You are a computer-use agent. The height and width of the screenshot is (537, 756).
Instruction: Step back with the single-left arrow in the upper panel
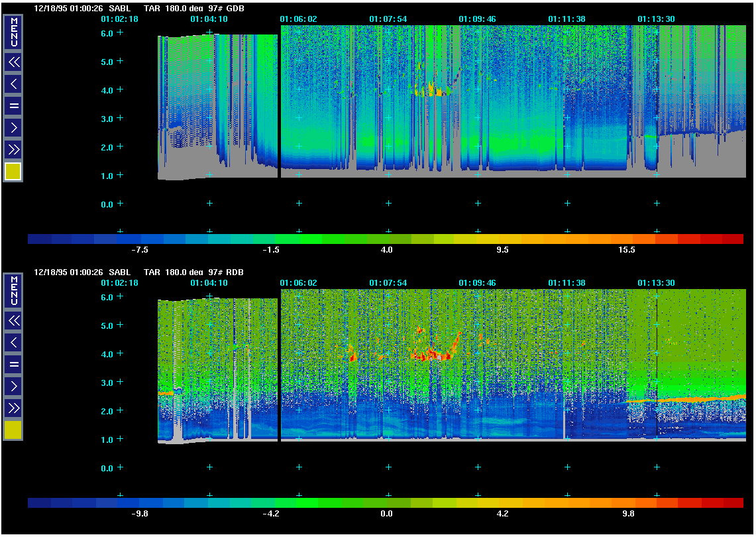pyautogui.click(x=13, y=84)
